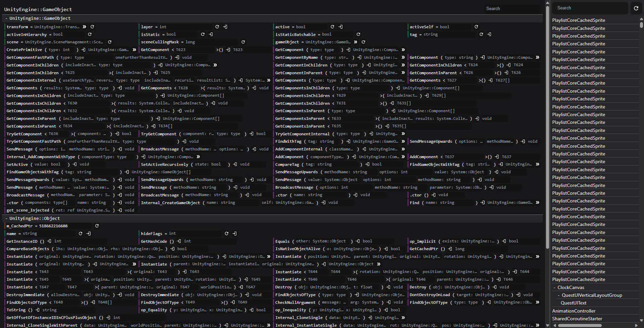The image size is (644, 328).
Task: Edit the hideFlags int value field
Action: click(195, 233)
